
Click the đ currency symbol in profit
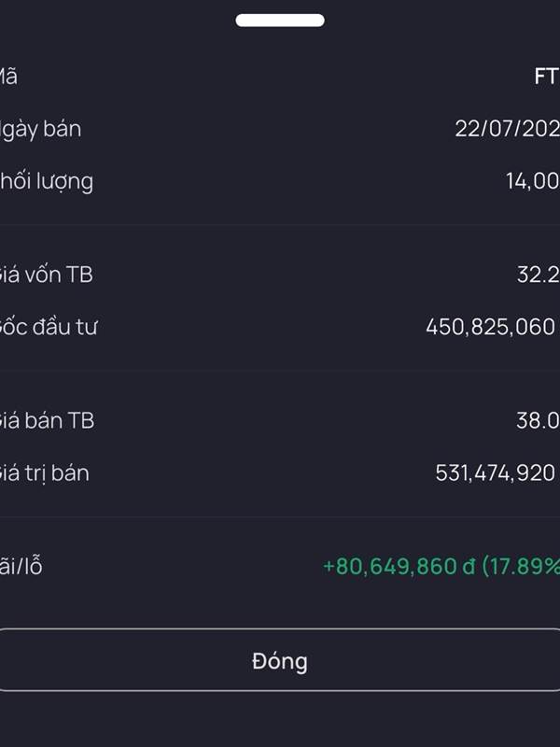469,566
